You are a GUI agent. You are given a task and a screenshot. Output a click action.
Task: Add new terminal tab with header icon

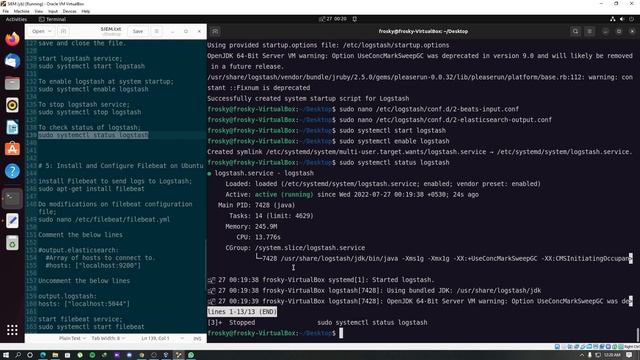coord(215,31)
